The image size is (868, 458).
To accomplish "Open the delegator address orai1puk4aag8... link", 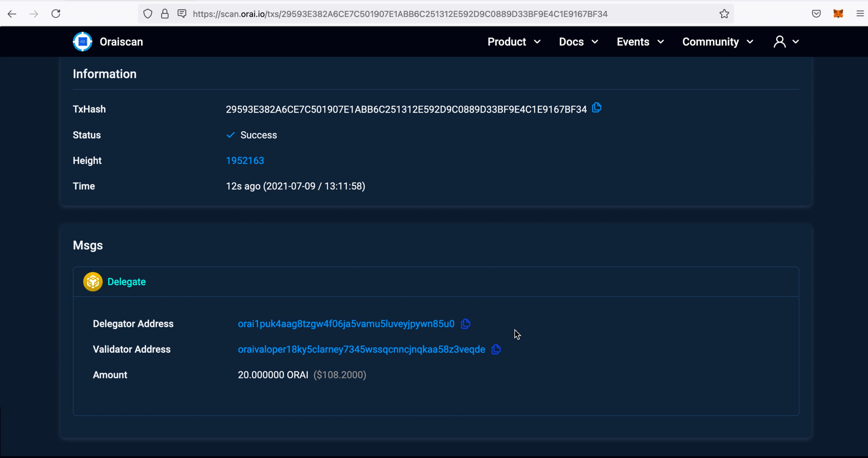I will coord(346,324).
